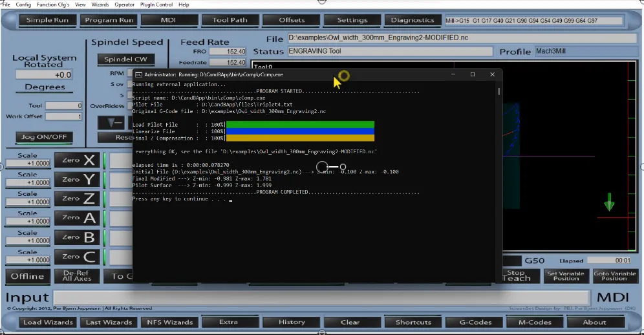Switch to the Tool Path screen
The width and height of the screenshot is (644, 335).
click(230, 20)
